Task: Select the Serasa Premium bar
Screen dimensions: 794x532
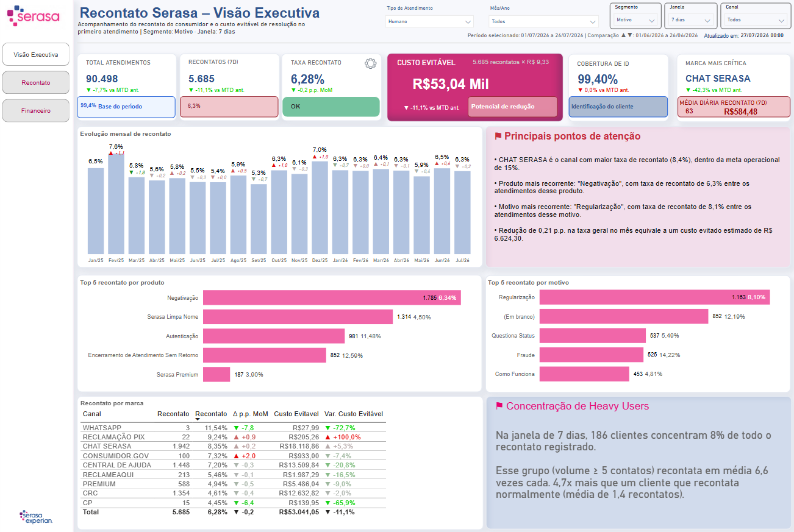Action: point(216,374)
